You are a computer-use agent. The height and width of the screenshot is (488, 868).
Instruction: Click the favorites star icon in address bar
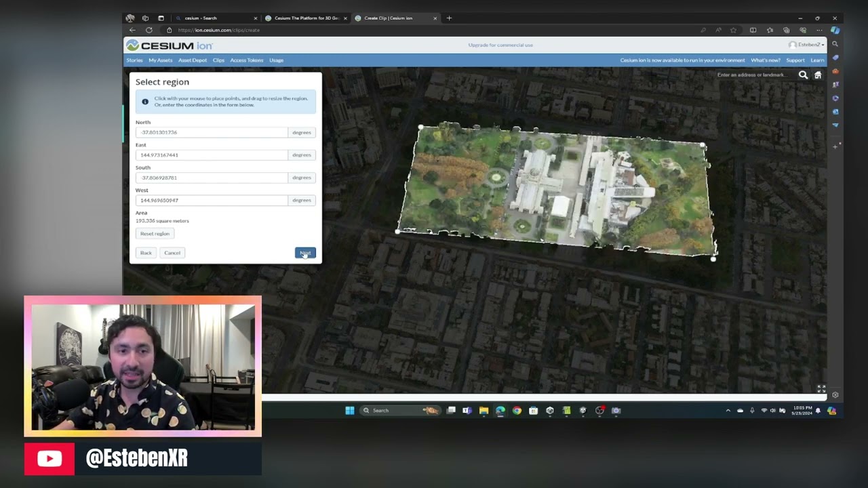(733, 30)
